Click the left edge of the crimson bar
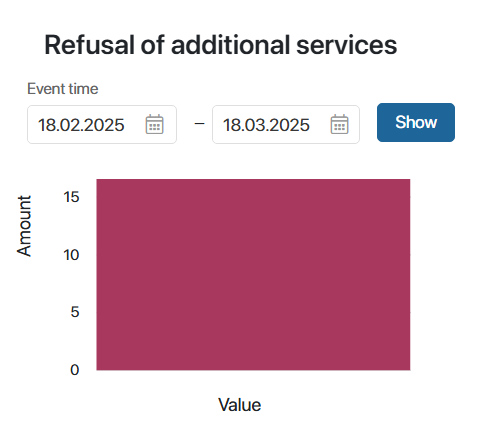This screenshot has width=494, height=433. tap(97, 275)
